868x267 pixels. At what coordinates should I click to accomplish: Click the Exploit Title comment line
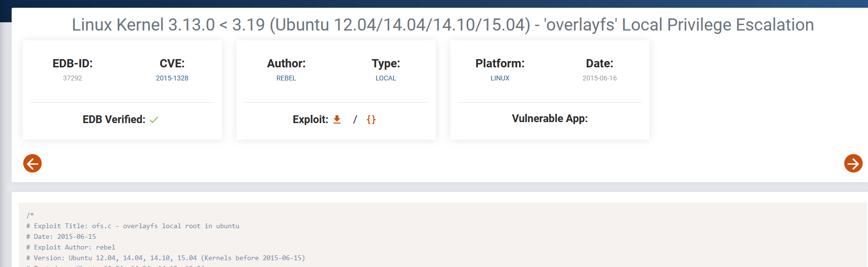point(133,226)
